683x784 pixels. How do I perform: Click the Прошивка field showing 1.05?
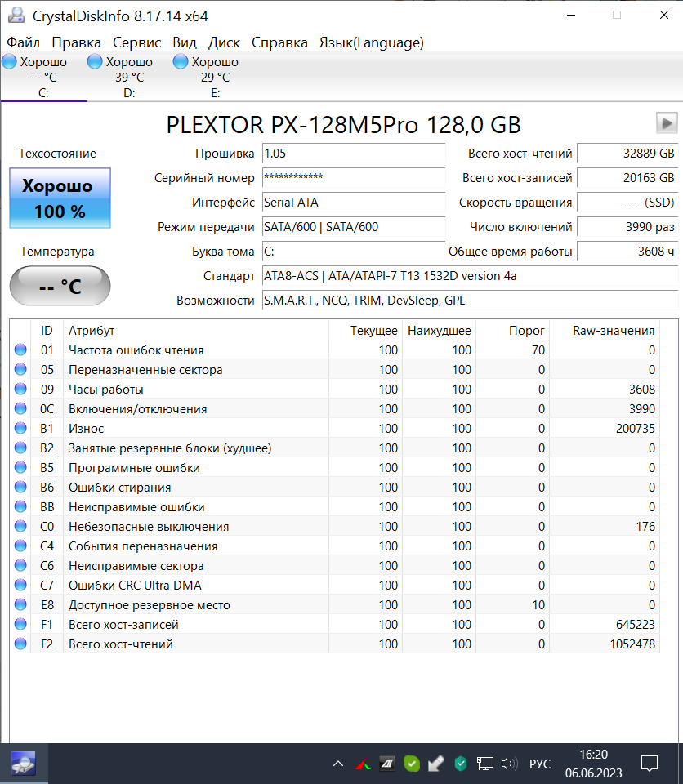coord(353,153)
